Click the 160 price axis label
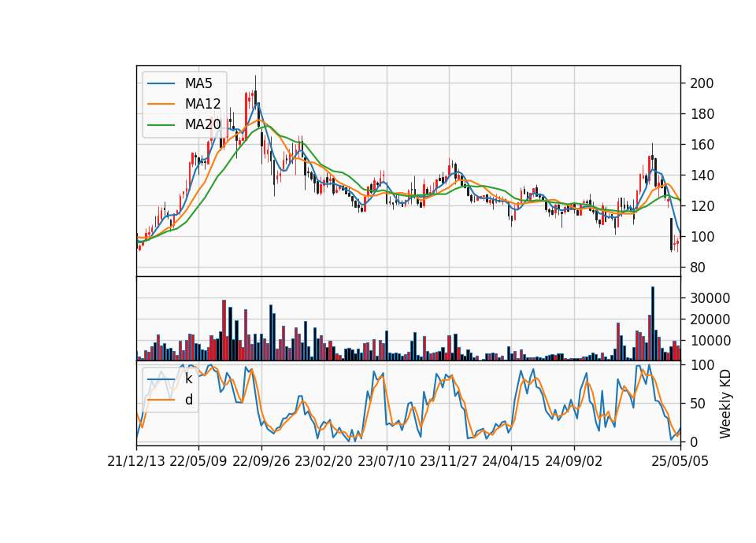Viewport: 756px width, 543px height. coord(702,145)
